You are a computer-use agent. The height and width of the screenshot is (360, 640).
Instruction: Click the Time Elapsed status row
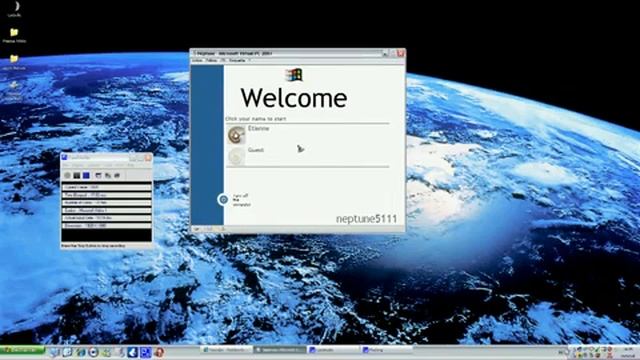(x=107, y=195)
